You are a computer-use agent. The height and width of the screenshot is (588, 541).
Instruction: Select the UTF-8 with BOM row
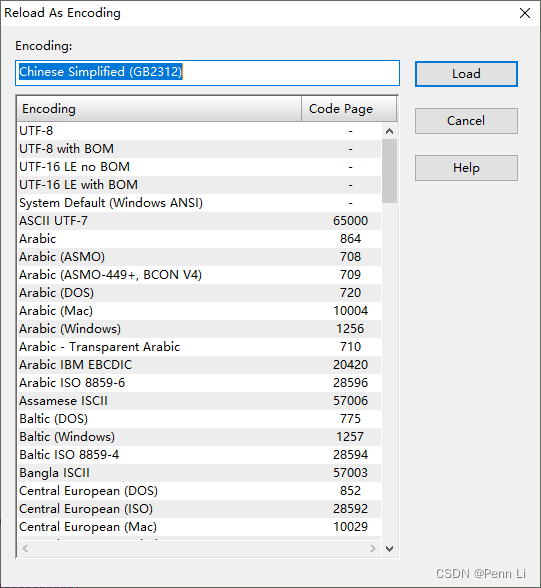click(199, 149)
